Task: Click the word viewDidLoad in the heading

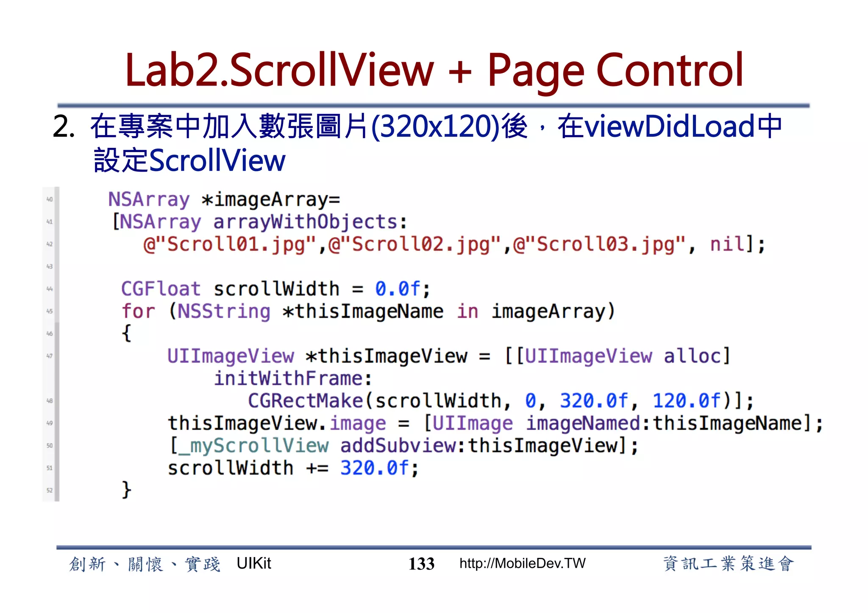Action: (x=670, y=127)
